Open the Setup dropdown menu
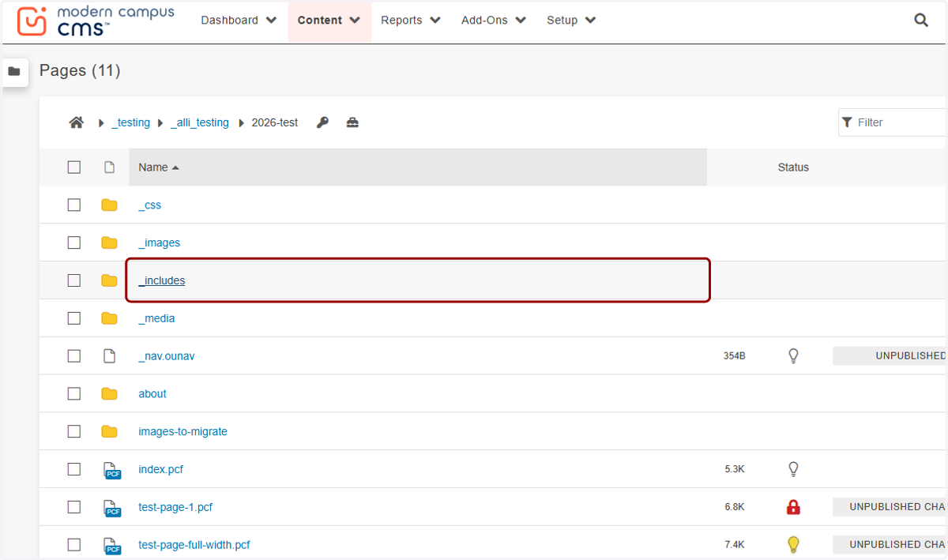 pyautogui.click(x=571, y=21)
